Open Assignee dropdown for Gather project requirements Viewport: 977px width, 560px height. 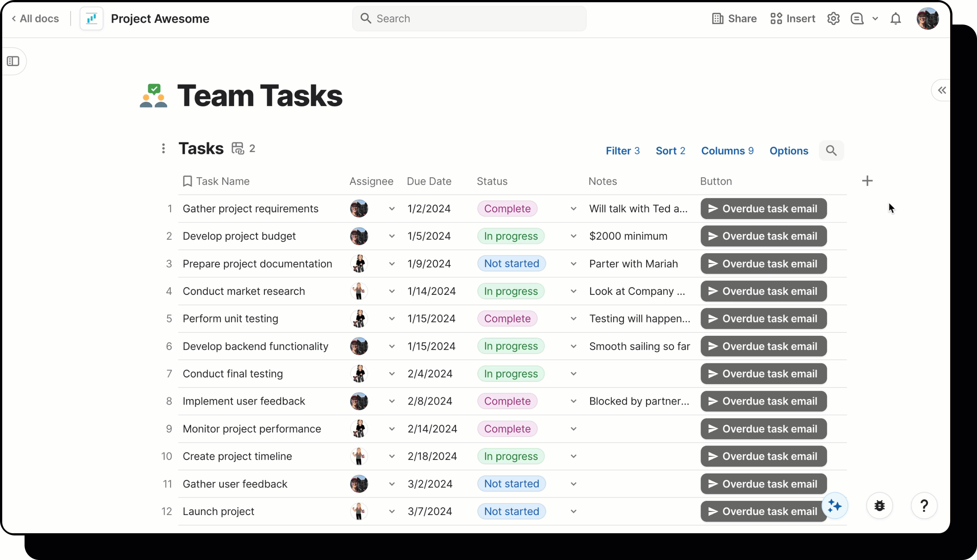point(392,209)
